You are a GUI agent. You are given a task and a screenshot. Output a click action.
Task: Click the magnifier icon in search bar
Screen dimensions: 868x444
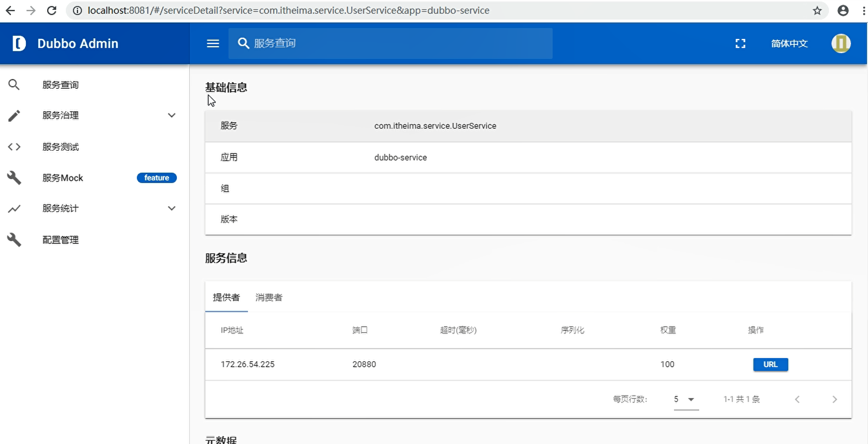(x=243, y=43)
